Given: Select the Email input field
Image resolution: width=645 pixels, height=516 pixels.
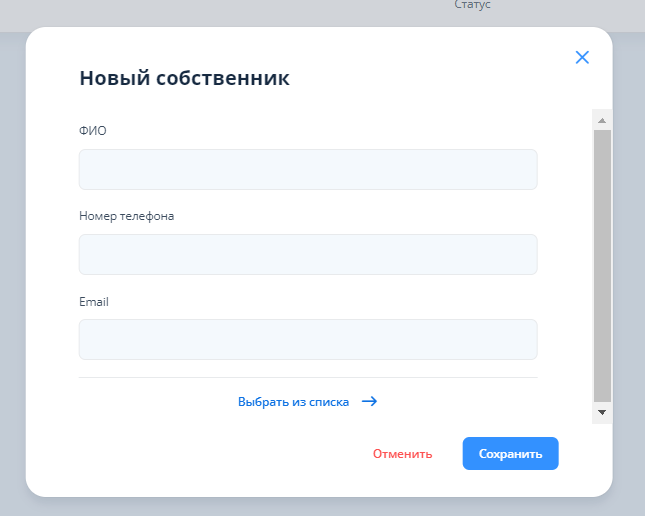Looking at the screenshot, I should (x=308, y=340).
